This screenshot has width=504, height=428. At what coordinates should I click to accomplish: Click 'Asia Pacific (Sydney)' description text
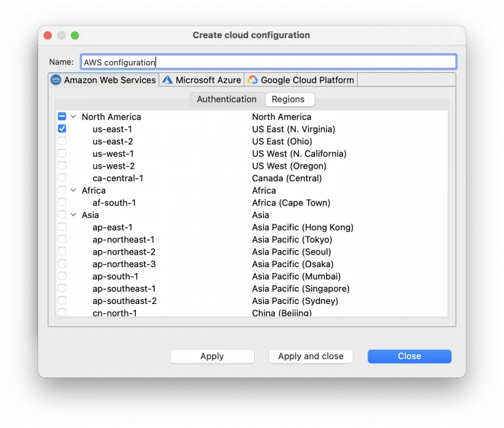(x=295, y=301)
